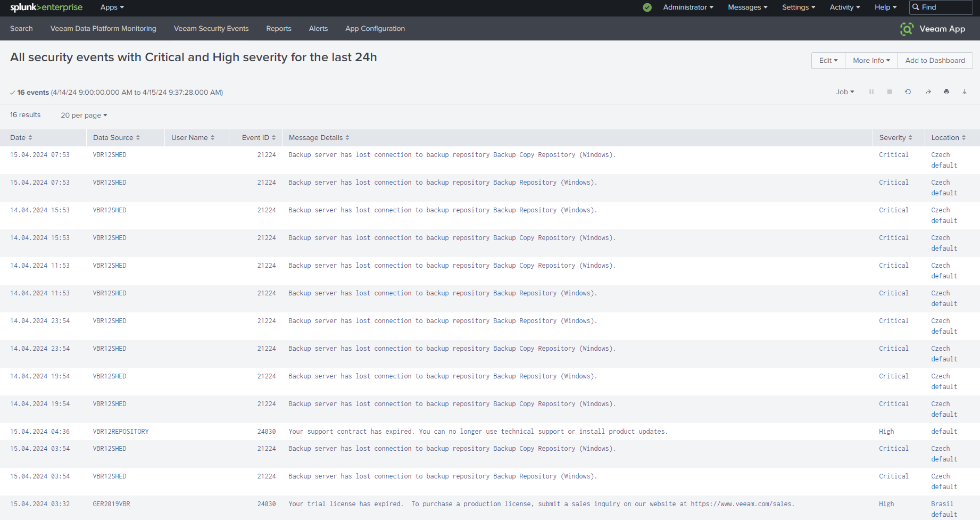This screenshot has height=520, width=980.
Task: Open the Administrator account menu
Action: coord(688,7)
